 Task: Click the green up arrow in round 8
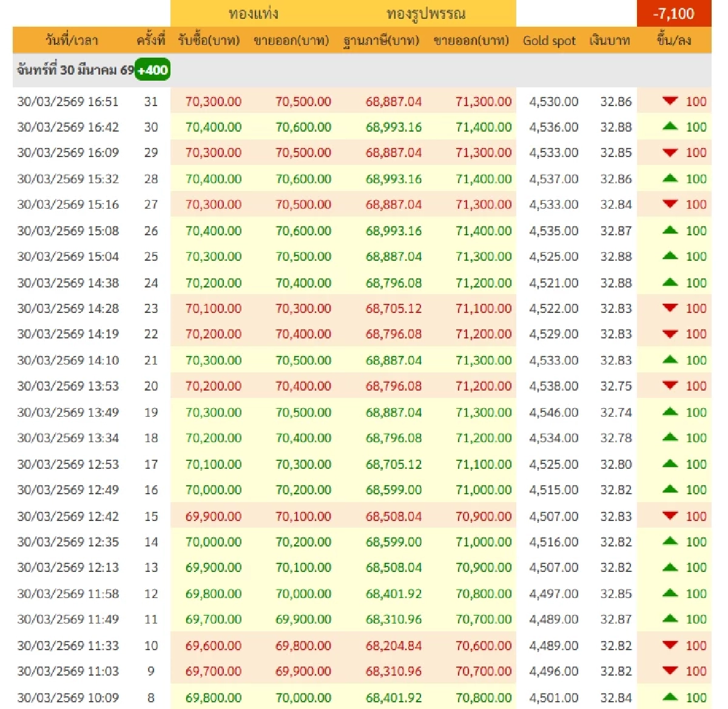pos(670,697)
